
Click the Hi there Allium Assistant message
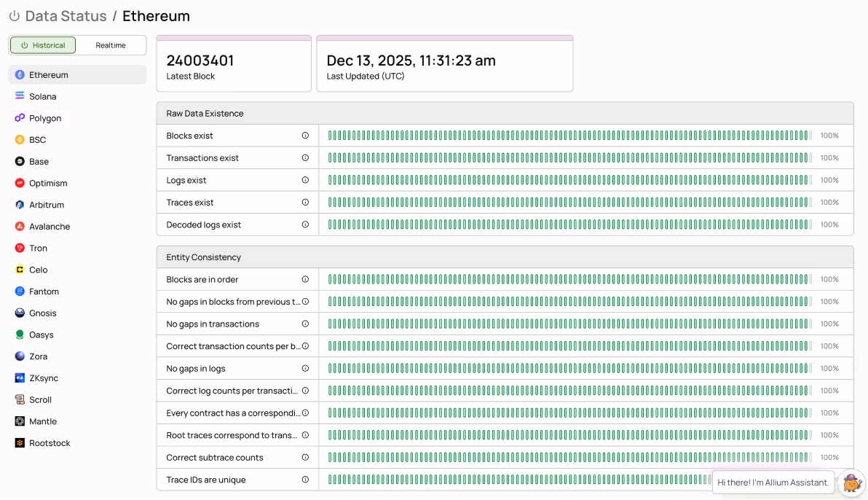click(x=773, y=483)
